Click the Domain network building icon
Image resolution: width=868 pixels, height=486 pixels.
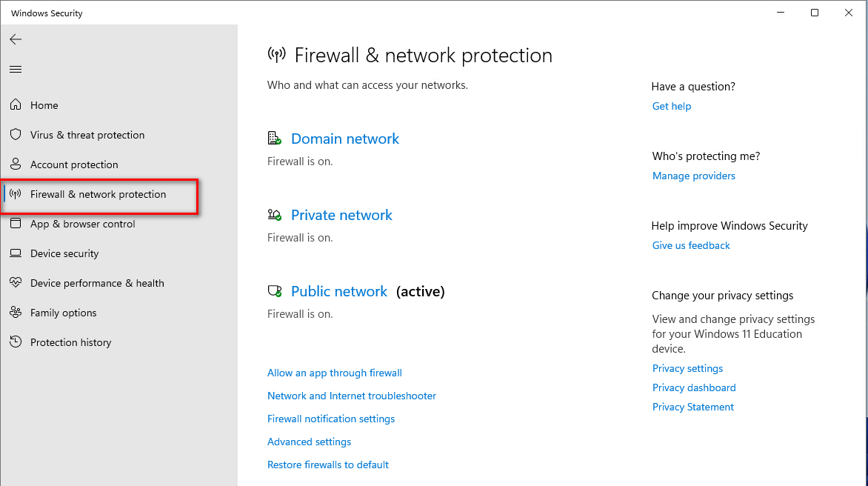(x=274, y=138)
